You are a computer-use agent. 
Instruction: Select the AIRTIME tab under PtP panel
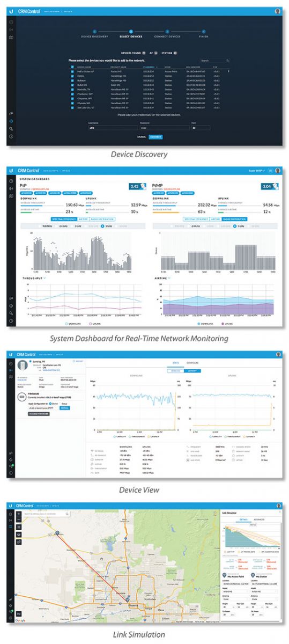(84, 219)
